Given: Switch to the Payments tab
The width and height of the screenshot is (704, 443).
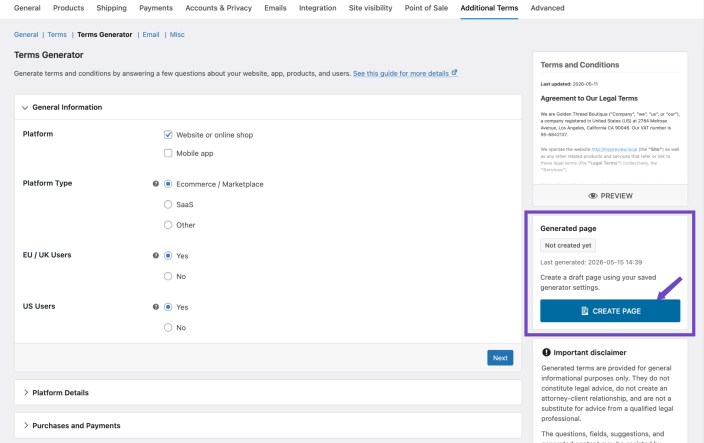Looking at the screenshot, I should 156,8.
